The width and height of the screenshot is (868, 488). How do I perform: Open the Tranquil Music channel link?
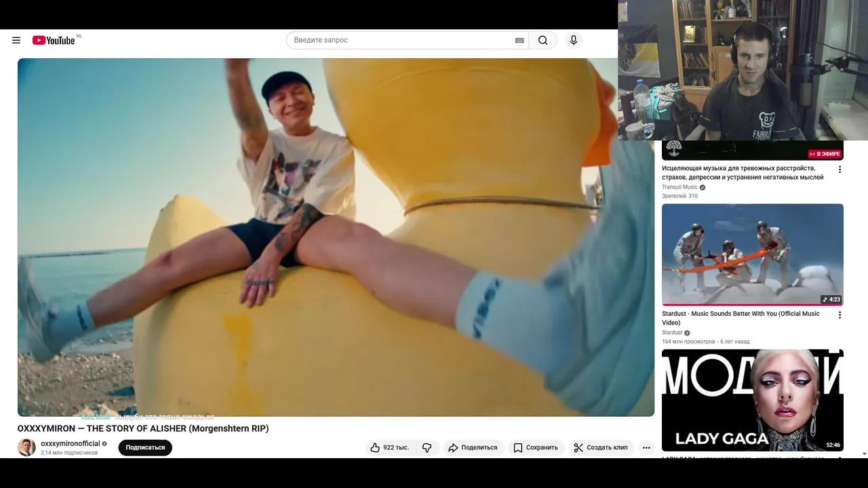pos(679,187)
